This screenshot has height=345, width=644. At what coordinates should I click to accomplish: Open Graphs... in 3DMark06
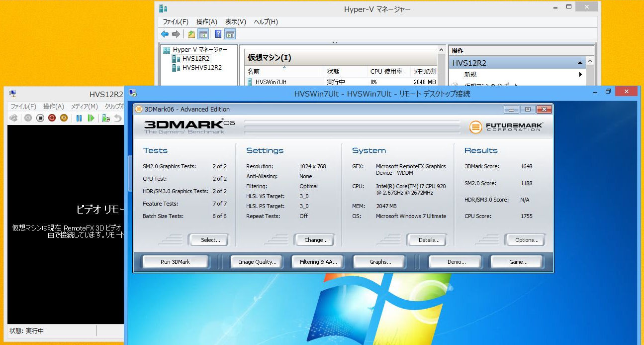[x=380, y=262]
